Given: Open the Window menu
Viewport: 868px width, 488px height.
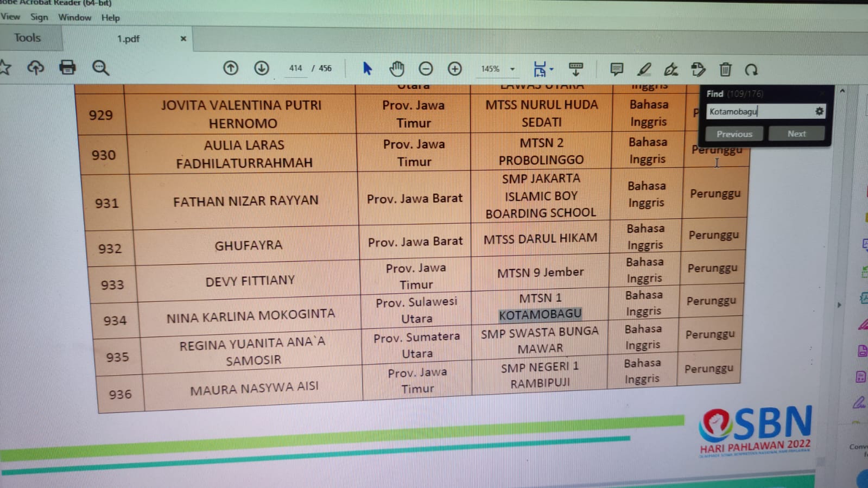Looking at the screenshot, I should (x=75, y=17).
